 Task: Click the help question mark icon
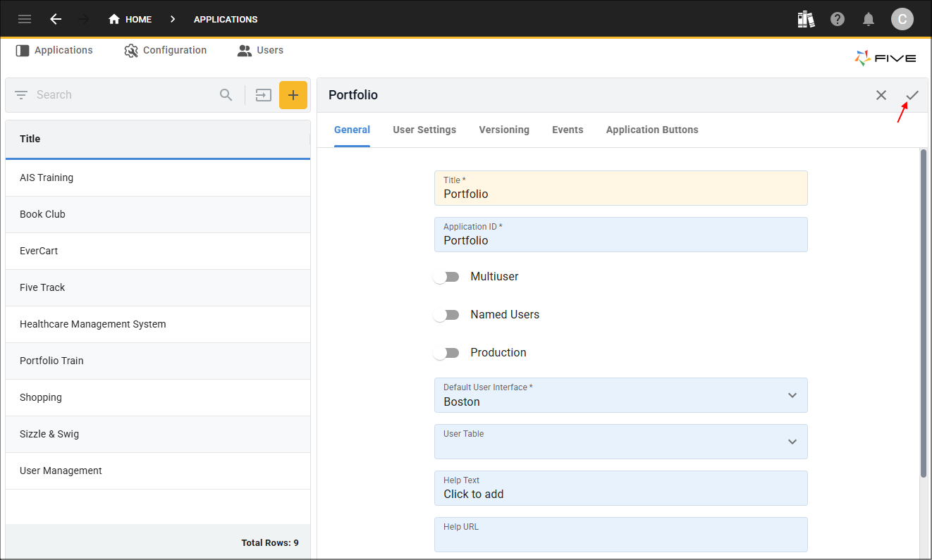pyautogui.click(x=838, y=19)
